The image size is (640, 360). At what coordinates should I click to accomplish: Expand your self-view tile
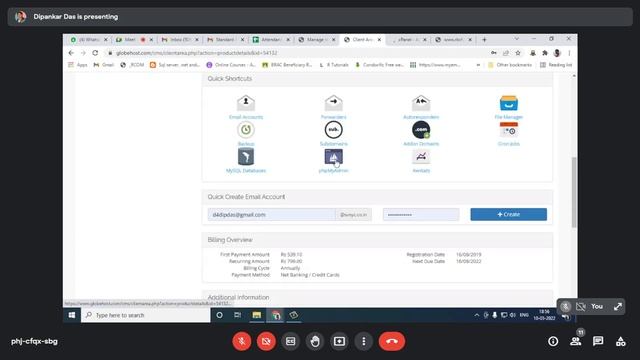coord(618,307)
